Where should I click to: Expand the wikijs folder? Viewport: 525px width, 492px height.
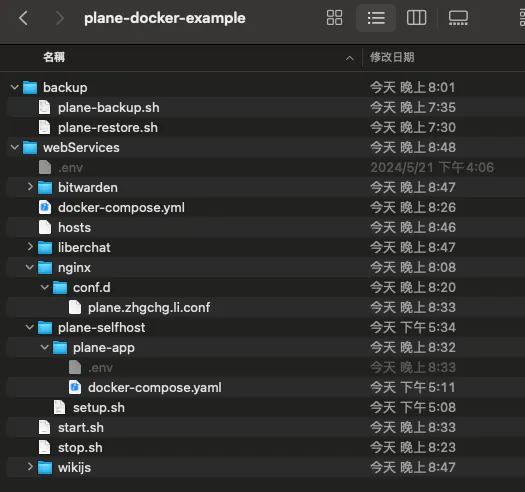[x=30, y=467]
